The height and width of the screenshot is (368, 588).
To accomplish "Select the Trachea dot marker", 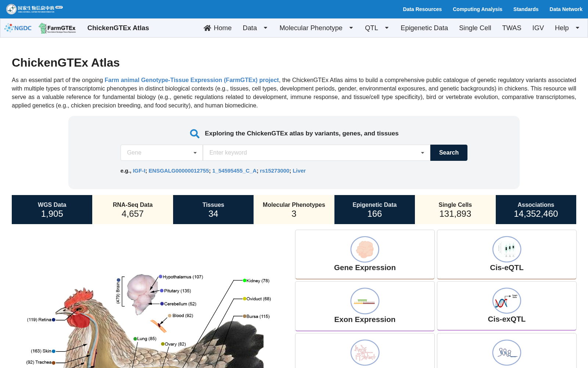I will (54, 363).
